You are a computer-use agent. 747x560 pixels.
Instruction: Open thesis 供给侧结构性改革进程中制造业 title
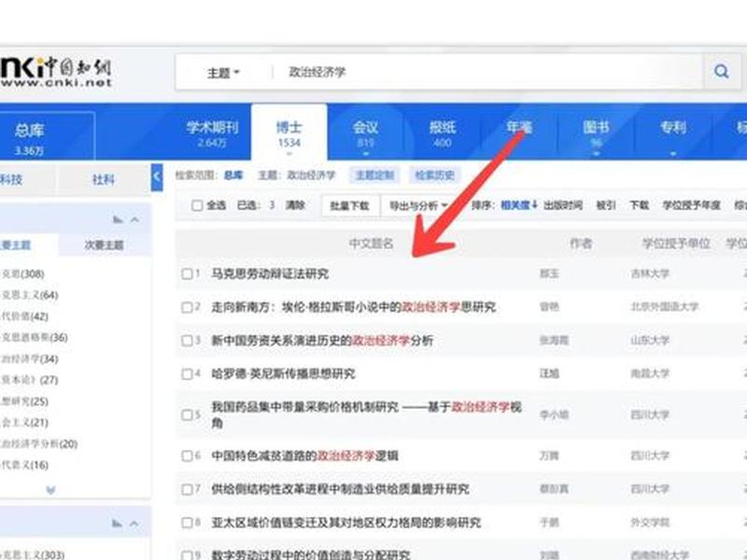pyautogui.click(x=340, y=489)
